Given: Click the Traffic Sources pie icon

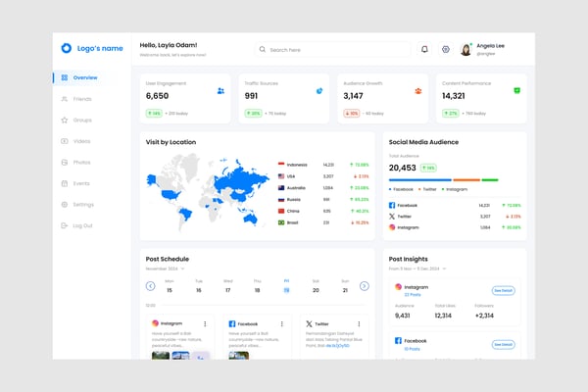Looking at the screenshot, I should pyautogui.click(x=319, y=91).
